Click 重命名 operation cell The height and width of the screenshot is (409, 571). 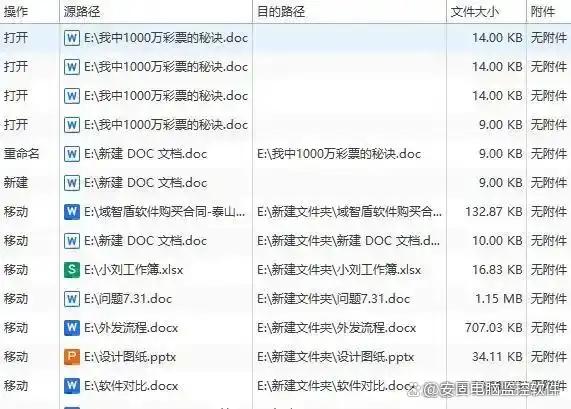coord(21,154)
